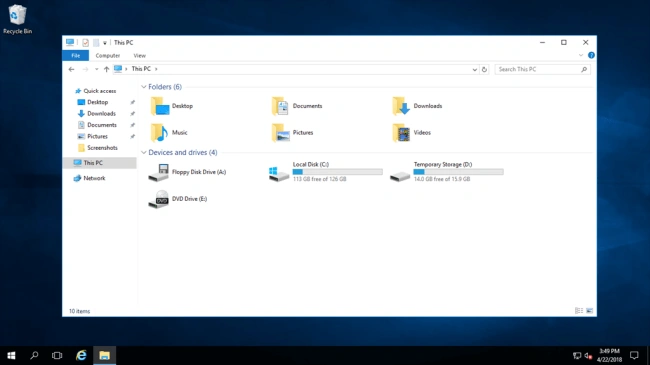
Task: Click the Back navigation arrow
Action: 71,69
